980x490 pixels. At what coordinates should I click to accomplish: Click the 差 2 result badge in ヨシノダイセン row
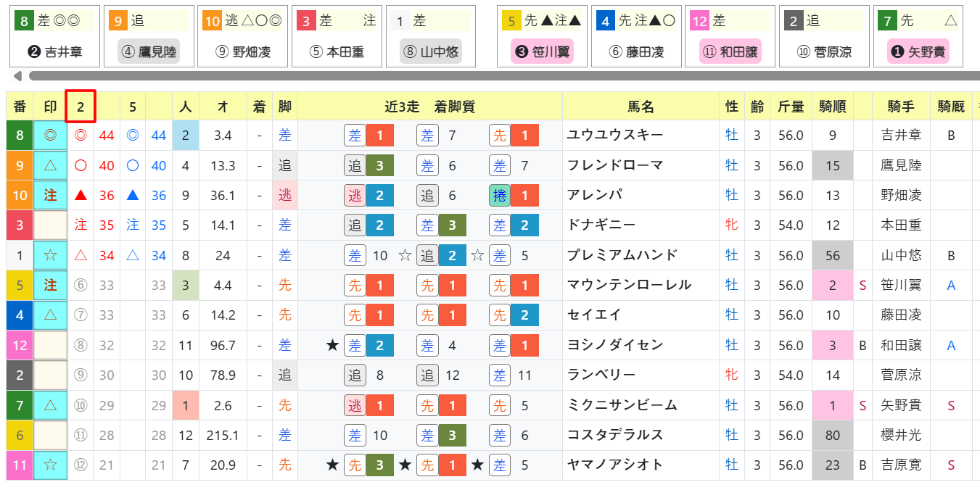pyautogui.click(x=368, y=345)
